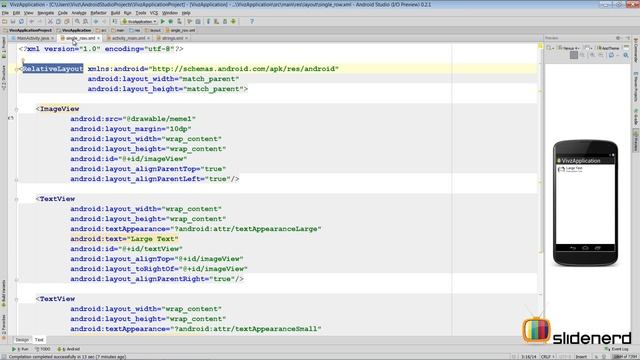Click the Save All toolbar icon
The height and width of the screenshot is (360, 640).
click(13, 21)
